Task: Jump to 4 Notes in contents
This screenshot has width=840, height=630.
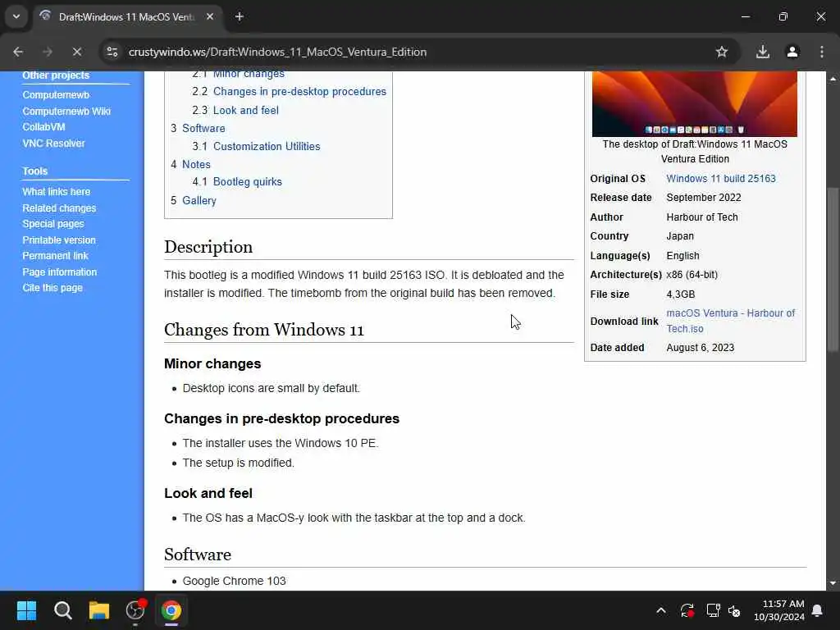Action: click(190, 164)
